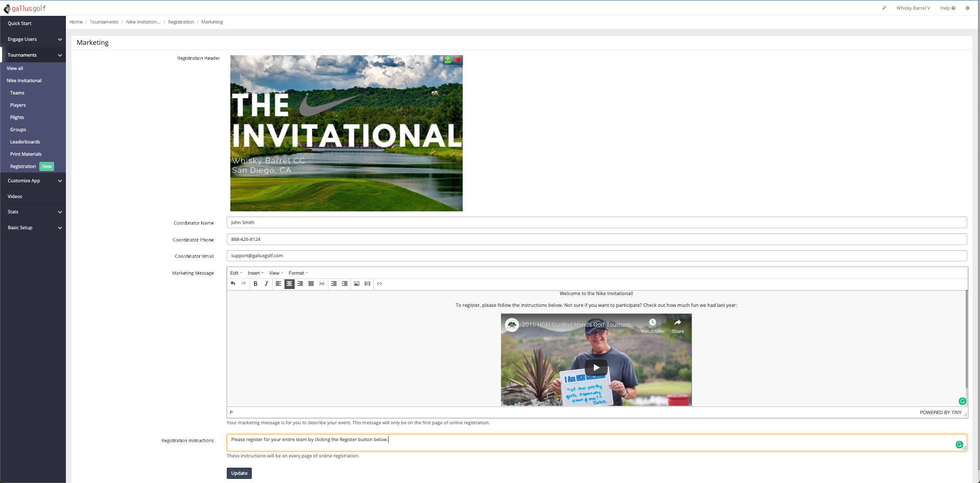Open the editor View menu
Viewport: 980px width, 483px height.
click(x=276, y=273)
